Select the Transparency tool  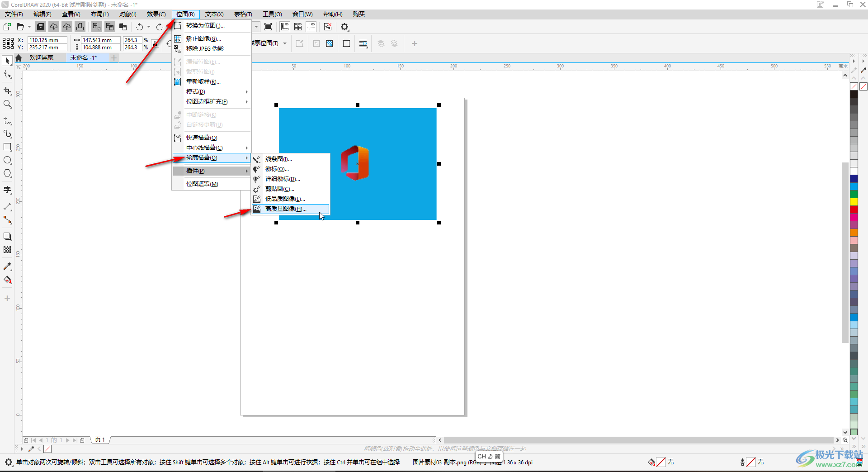[x=7, y=249]
